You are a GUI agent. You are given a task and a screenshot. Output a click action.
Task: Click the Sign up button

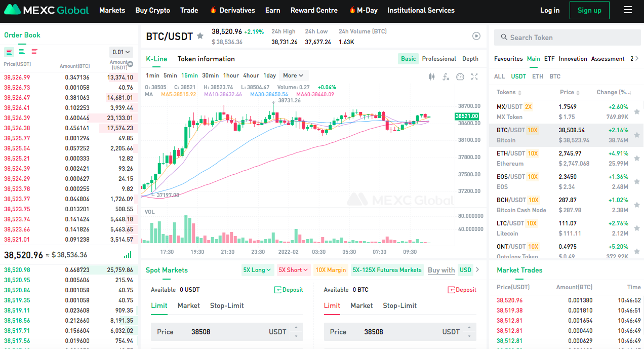click(589, 10)
